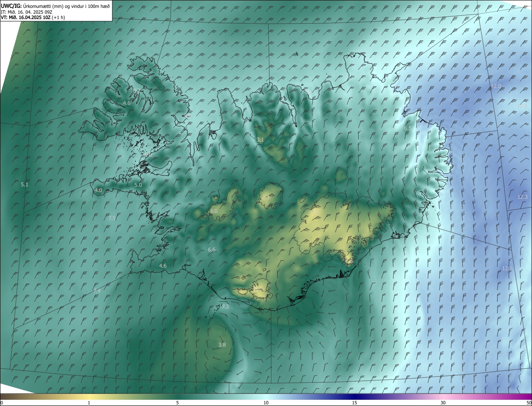The width and height of the screenshot is (532, 406).
Task: Click the color scale tick labeled 15
Action: tap(355, 403)
